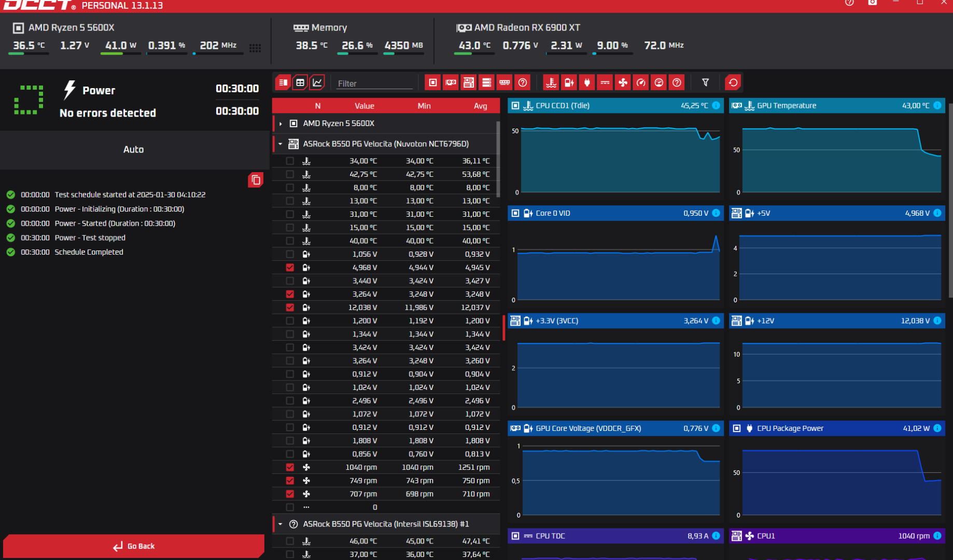Expand the AMD Ryzen 5 5600X group
Image resolution: width=953 pixels, height=560 pixels.
click(281, 123)
